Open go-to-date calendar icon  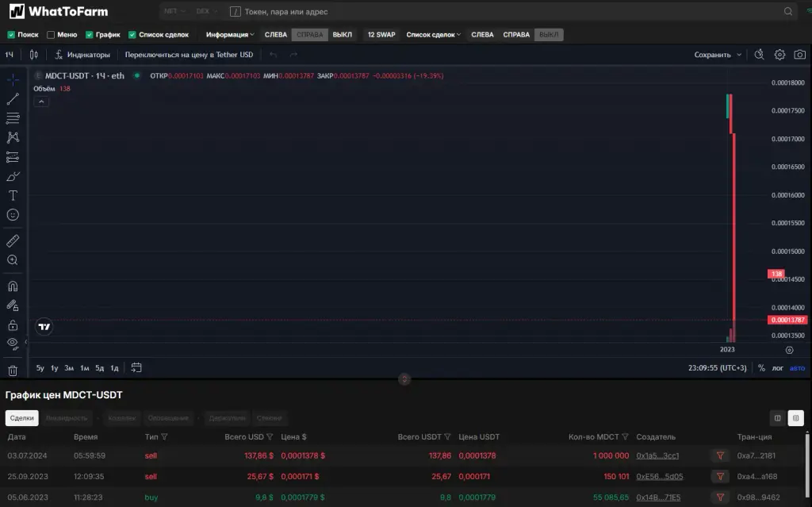[136, 367]
